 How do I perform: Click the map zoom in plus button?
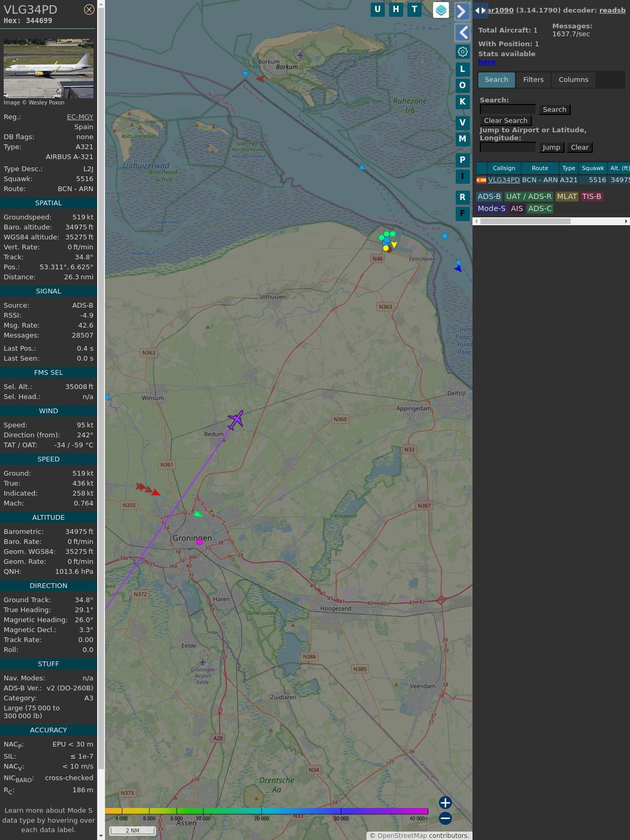click(x=445, y=803)
